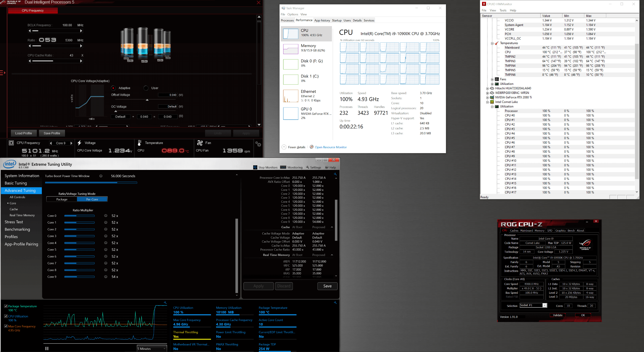This screenshot has height=352, width=644.
Task: Open the Tools menu in HWMonitor
Action: (503, 10)
